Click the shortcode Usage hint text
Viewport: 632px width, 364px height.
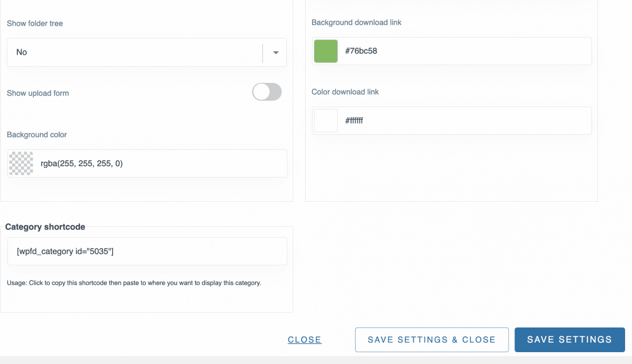[134, 283]
